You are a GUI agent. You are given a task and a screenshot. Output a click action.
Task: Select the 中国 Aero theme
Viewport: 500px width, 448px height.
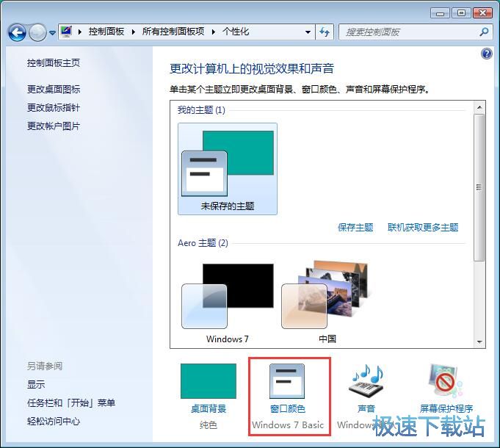[x=327, y=301]
